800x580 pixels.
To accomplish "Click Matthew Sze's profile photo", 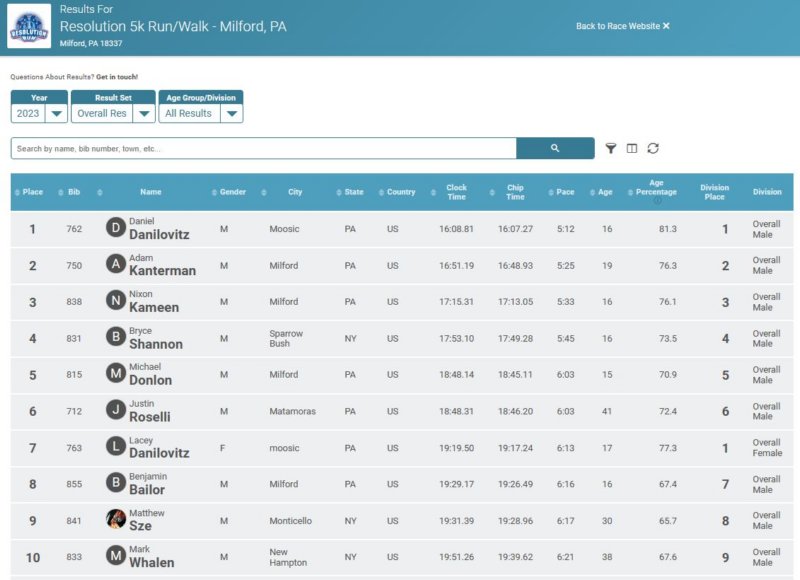I will [x=116, y=519].
